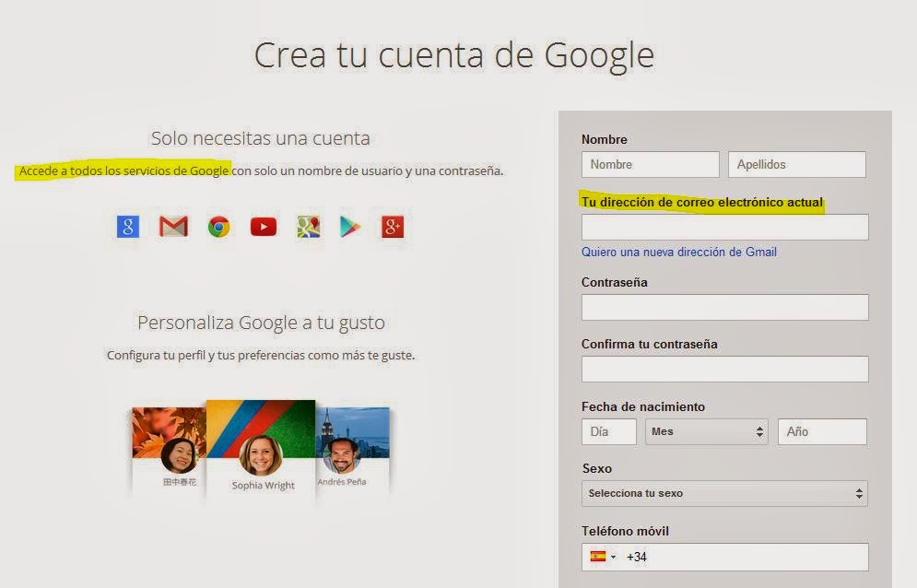
Task: Click the Spain flag country selector
Action: [x=603, y=557]
